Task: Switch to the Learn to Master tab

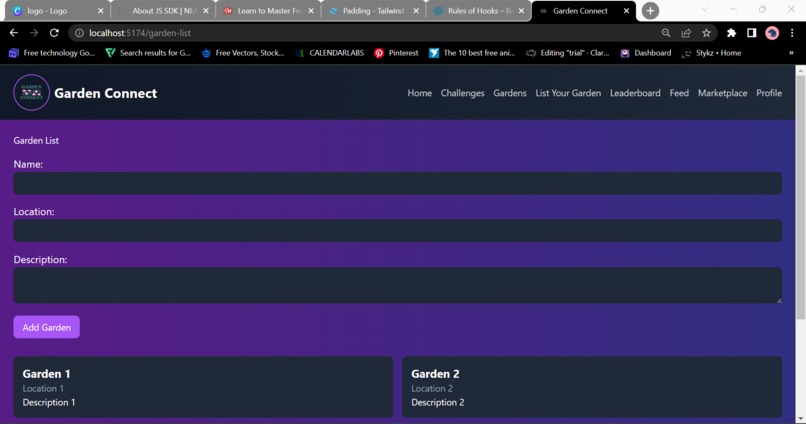Action: pyautogui.click(x=269, y=11)
